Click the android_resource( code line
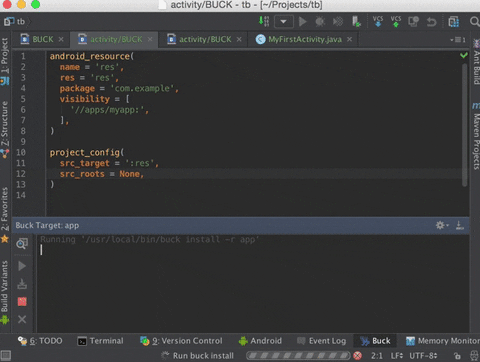The image size is (480, 362). point(92,56)
